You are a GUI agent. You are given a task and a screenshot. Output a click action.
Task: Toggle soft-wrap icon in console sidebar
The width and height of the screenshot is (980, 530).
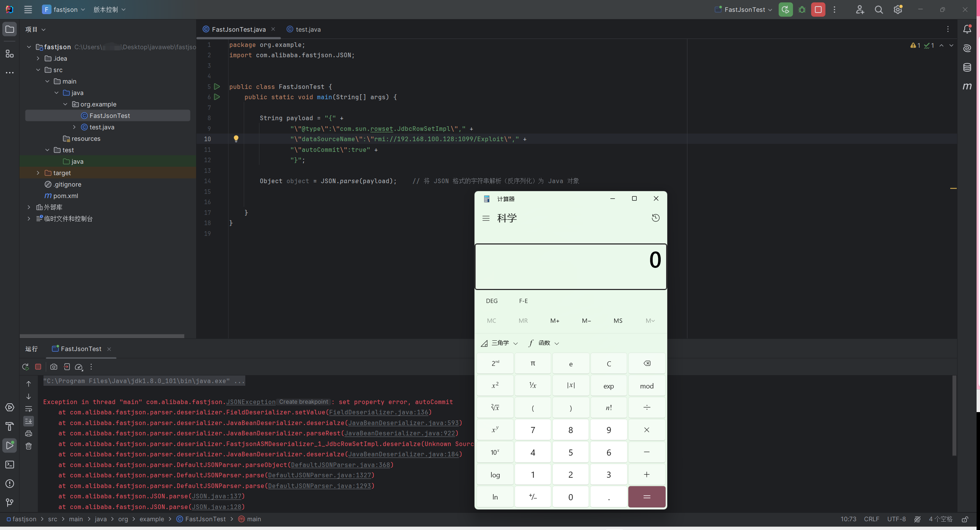[x=29, y=409]
